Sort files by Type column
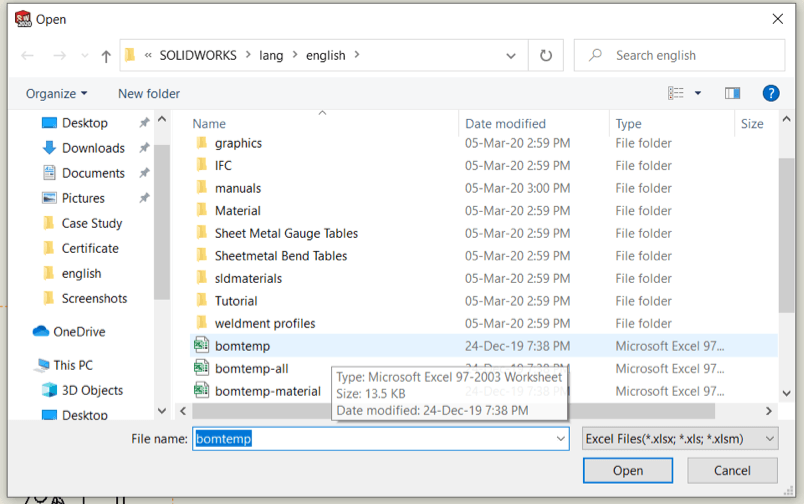 point(628,124)
